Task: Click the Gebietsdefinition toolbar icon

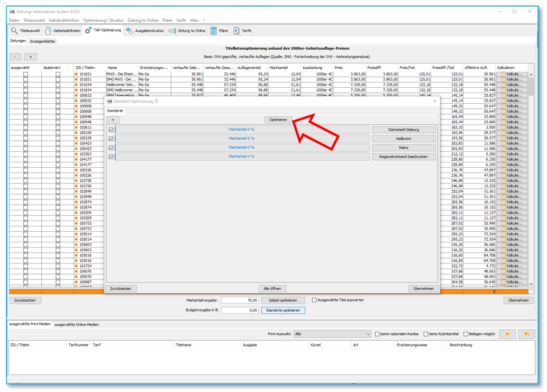Action: click(48, 31)
